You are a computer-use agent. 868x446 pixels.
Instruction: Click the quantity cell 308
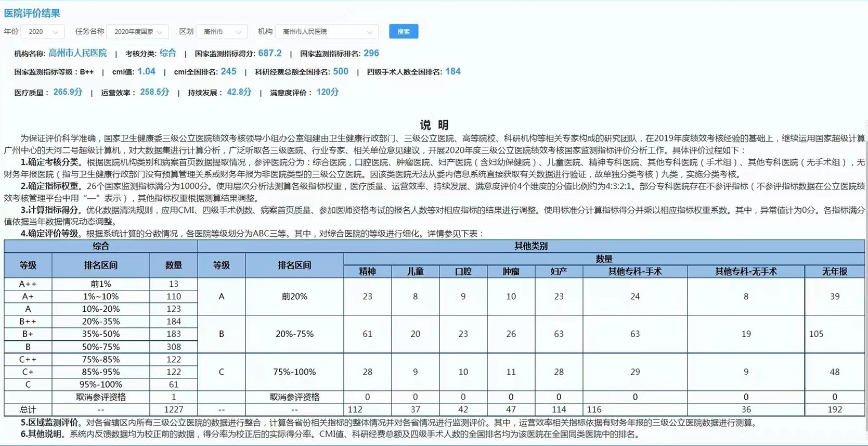coord(174,347)
